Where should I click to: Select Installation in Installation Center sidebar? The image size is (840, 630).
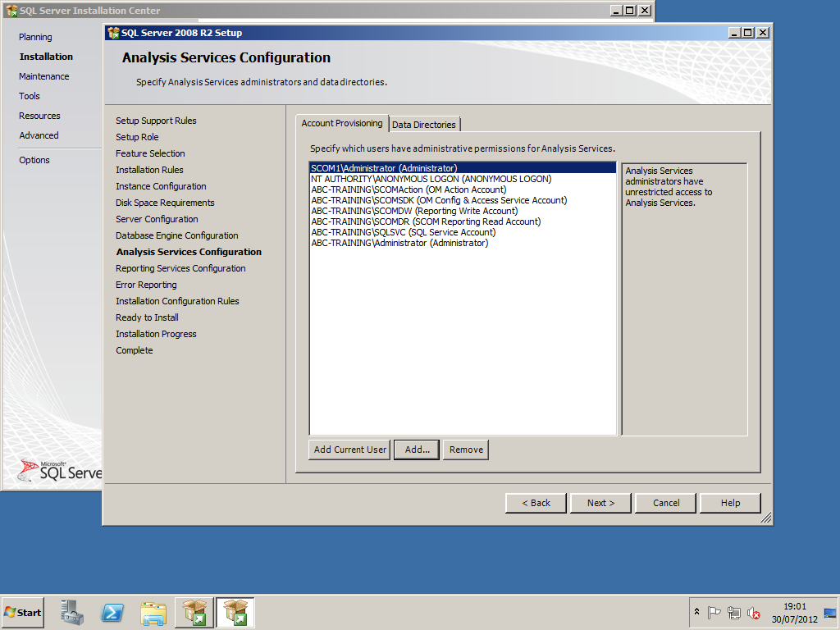pyautogui.click(x=46, y=57)
